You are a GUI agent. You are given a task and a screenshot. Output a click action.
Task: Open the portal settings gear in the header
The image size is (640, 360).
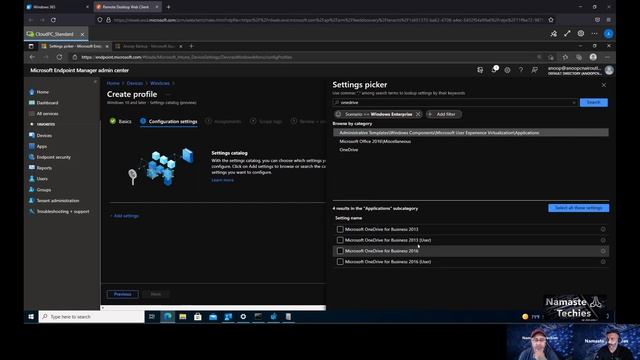(507, 70)
